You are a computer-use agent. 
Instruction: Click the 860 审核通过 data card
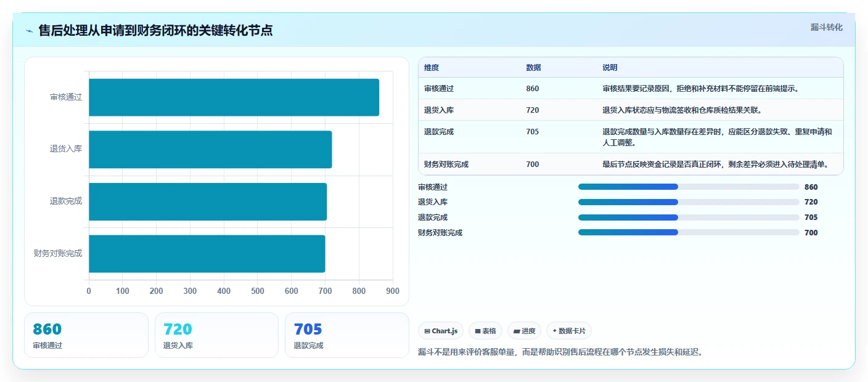[x=86, y=335]
